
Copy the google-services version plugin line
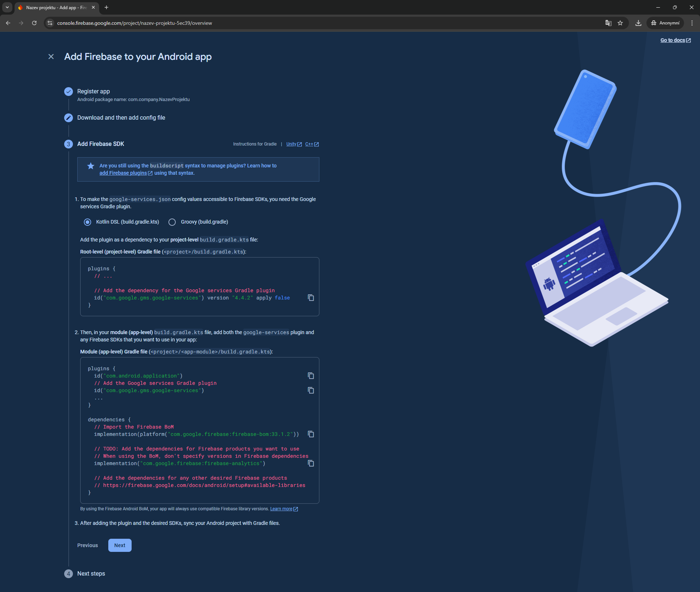coord(311,298)
